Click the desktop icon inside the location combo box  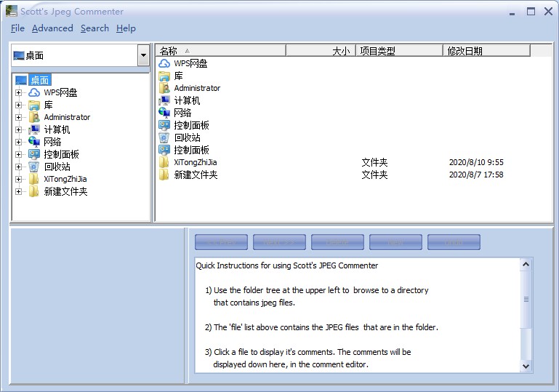[19, 56]
